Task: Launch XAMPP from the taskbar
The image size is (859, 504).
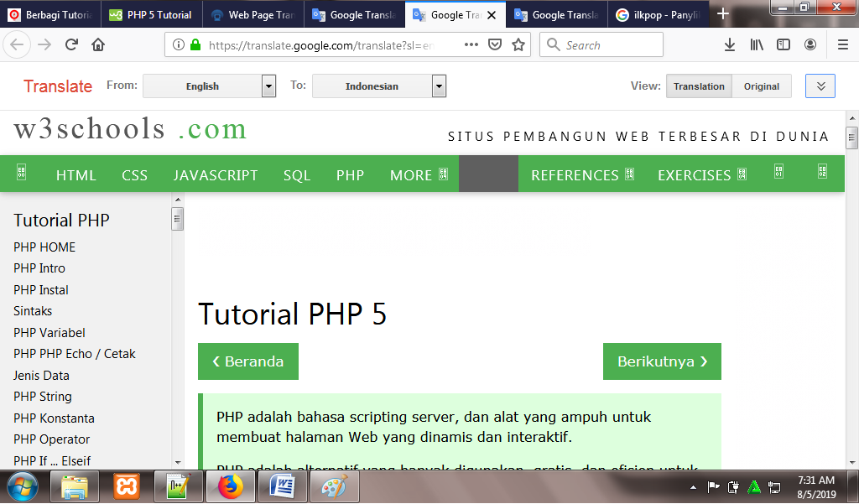Action: (127, 486)
